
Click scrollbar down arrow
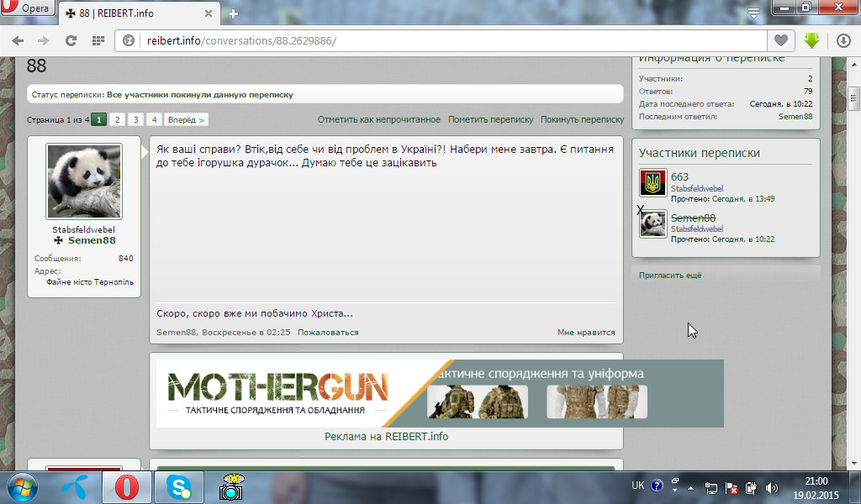(x=853, y=464)
